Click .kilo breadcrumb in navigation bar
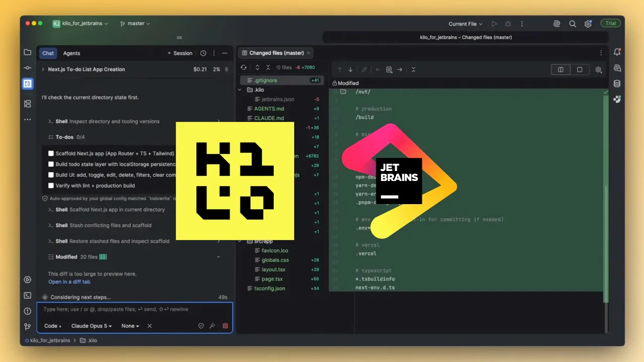Viewport: 644px width, 362px height. (x=89, y=340)
